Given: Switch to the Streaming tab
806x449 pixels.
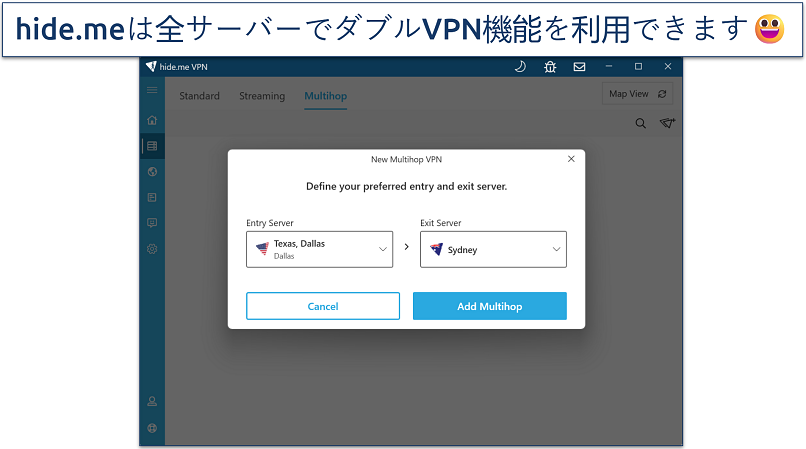Looking at the screenshot, I should (262, 96).
